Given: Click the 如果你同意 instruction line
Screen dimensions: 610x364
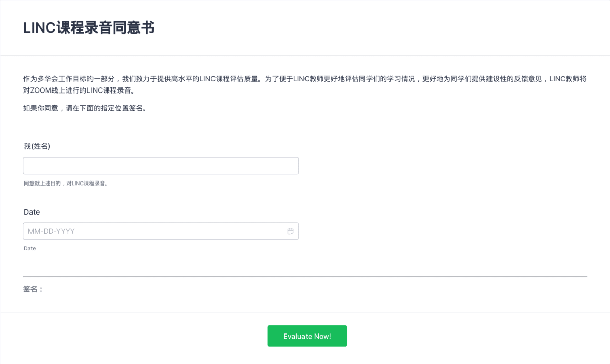Looking at the screenshot, I should tap(85, 108).
